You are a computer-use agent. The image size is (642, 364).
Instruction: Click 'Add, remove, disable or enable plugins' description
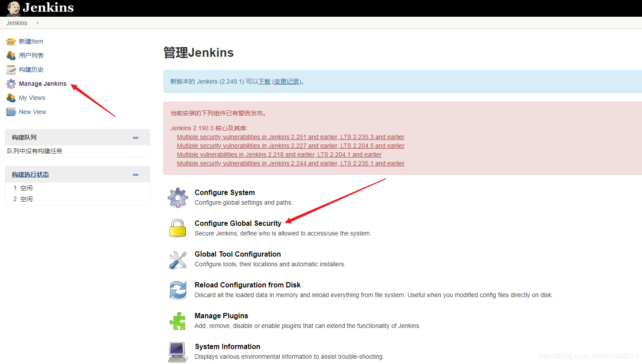(x=307, y=326)
